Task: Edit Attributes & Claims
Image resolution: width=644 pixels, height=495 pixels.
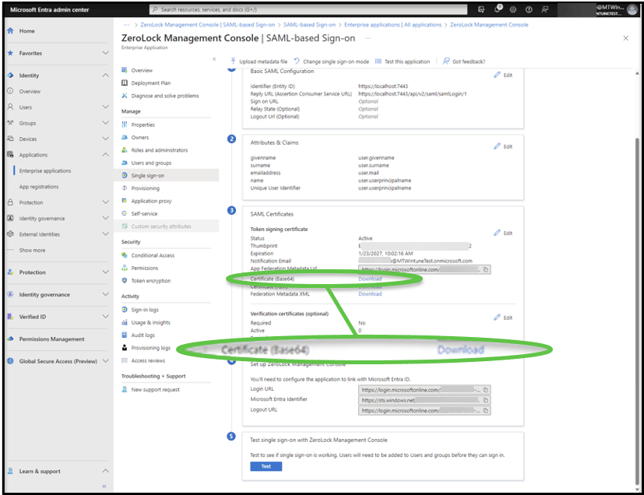Action: [503, 146]
